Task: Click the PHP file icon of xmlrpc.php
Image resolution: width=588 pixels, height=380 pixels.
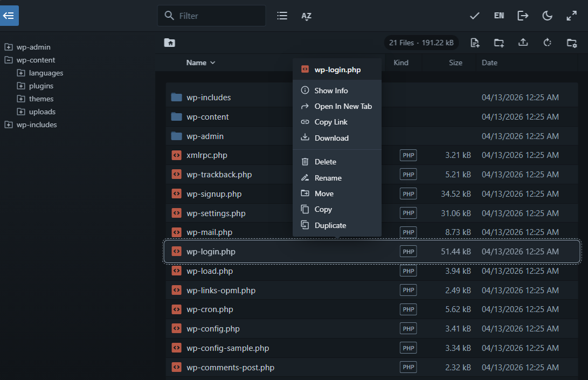Action: tap(176, 155)
